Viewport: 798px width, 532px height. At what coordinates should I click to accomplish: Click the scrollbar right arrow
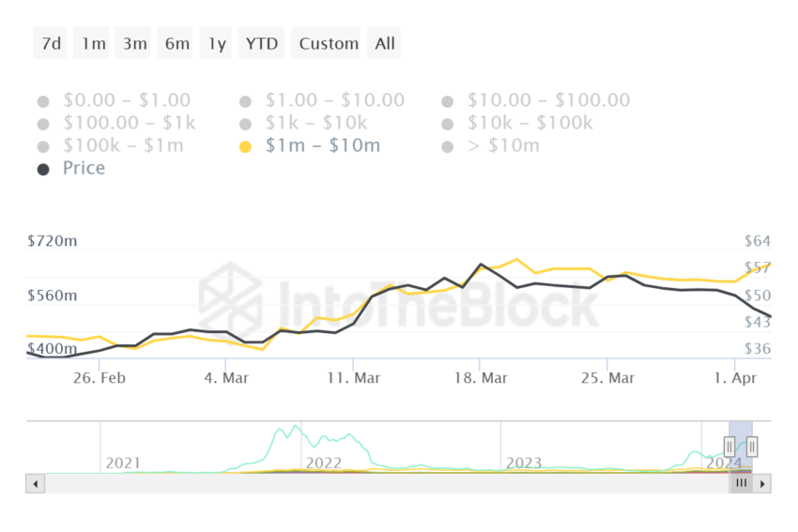tap(762, 484)
